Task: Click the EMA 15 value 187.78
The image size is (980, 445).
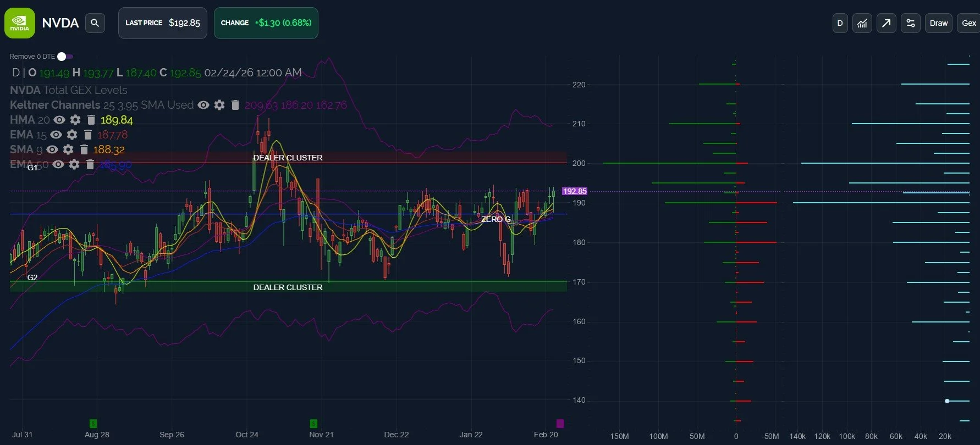Action: coord(112,135)
